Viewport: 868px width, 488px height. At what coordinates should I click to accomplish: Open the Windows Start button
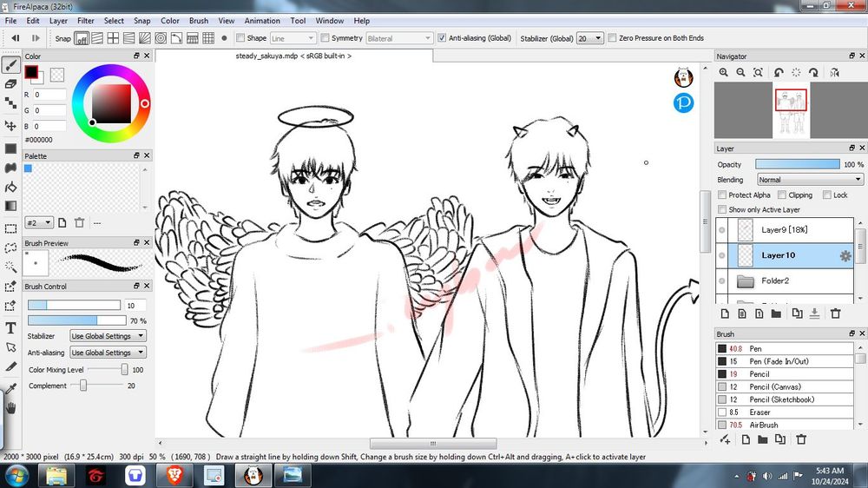[x=16, y=475]
